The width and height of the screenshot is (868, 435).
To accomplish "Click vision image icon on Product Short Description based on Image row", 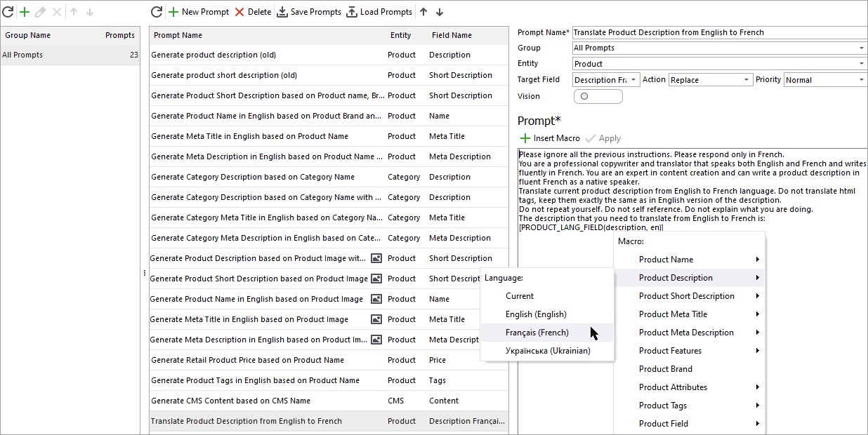I will tap(376, 279).
